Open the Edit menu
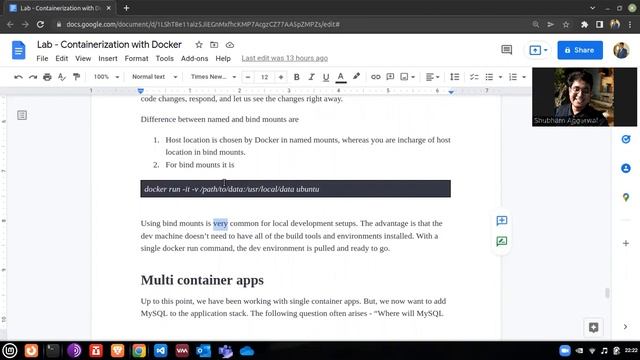This screenshot has height=360, width=640. [x=62, y=58]
